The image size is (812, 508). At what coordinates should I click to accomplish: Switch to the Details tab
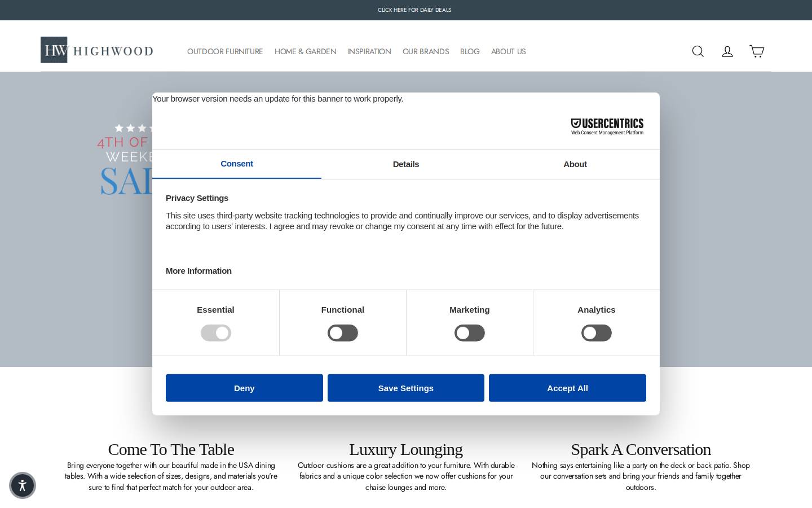click(406, 164)
